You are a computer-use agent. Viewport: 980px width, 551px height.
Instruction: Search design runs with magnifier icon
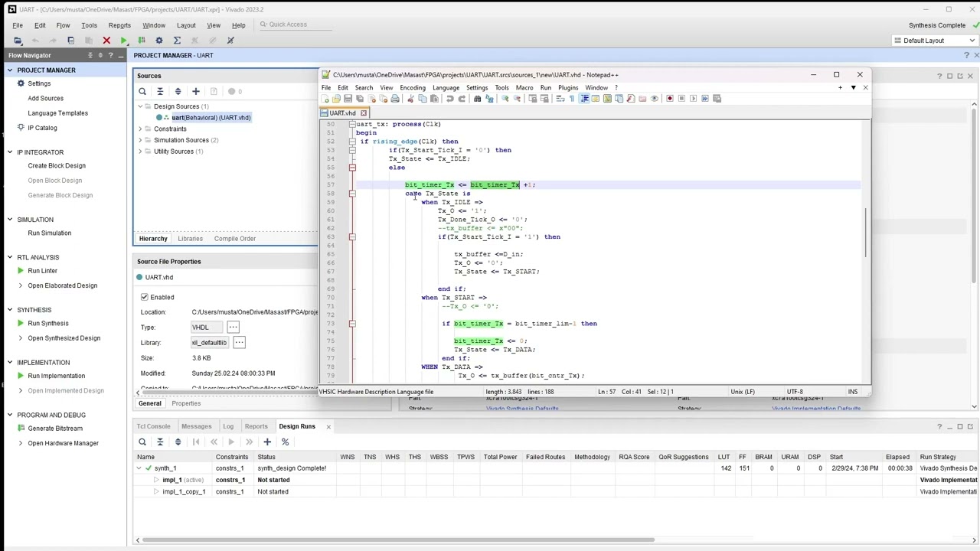(x=142, y=442)
